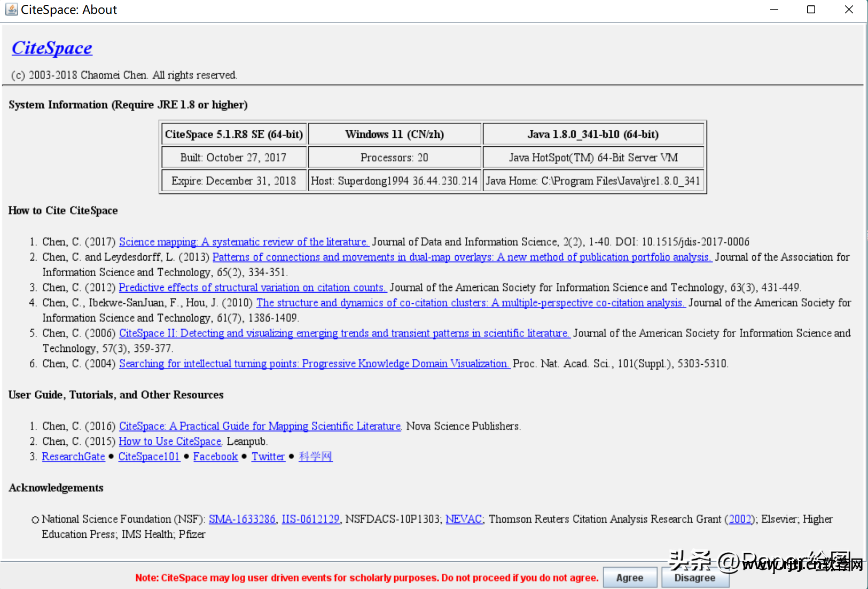Viewport: 868px width, 589px height.
Task: Click 'Nova Science Publishers' text
Action: click(x=463, y=426)
